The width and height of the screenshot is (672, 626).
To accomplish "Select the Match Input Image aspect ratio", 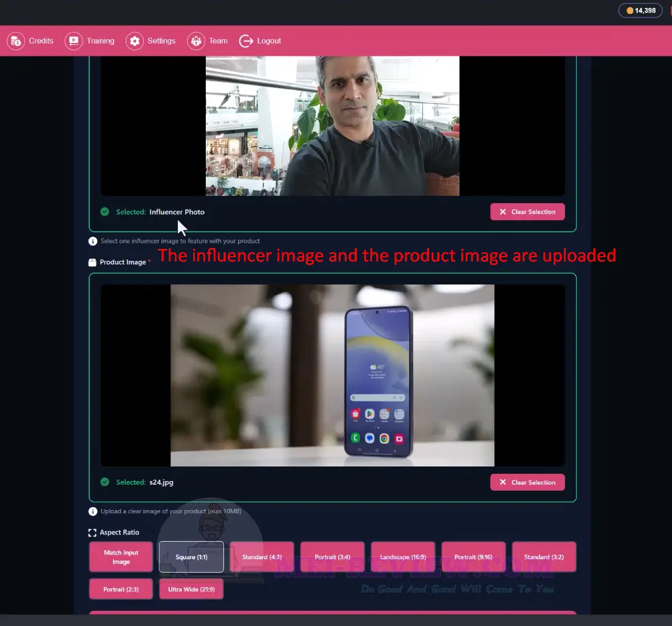I will click(121, 557).
